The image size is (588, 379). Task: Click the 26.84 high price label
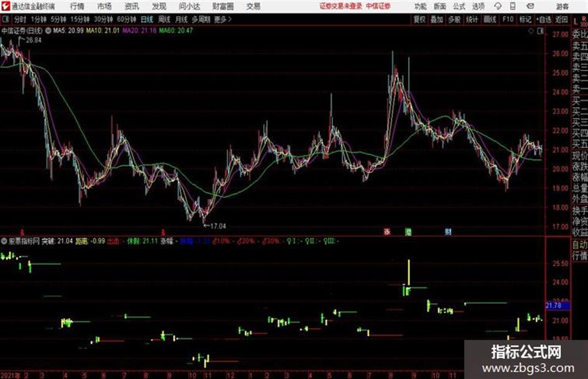[34, 40]
